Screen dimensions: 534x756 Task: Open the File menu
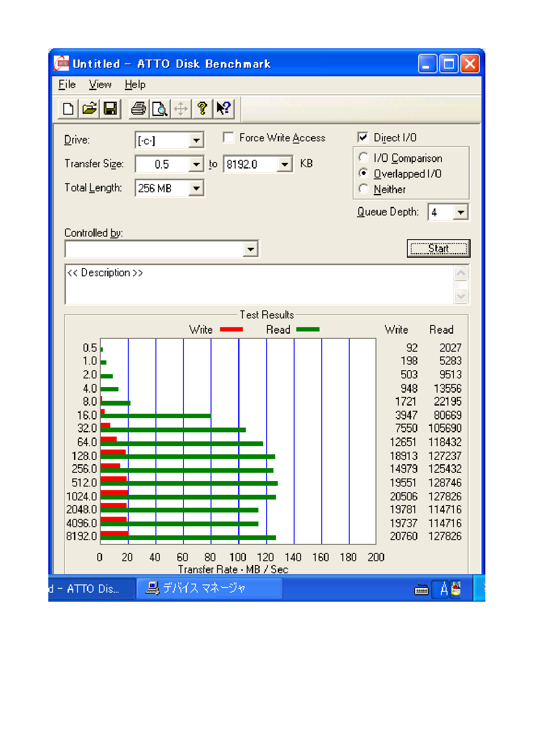tap(67, 84)
